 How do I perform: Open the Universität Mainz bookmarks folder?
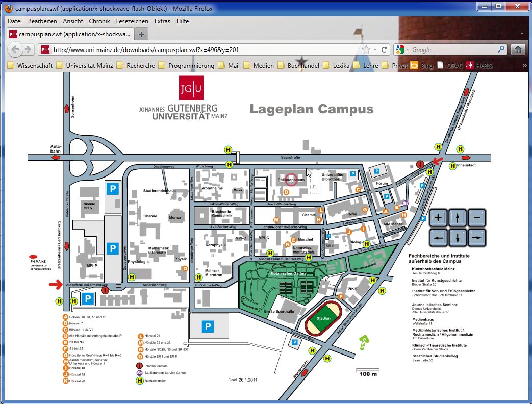85,65
